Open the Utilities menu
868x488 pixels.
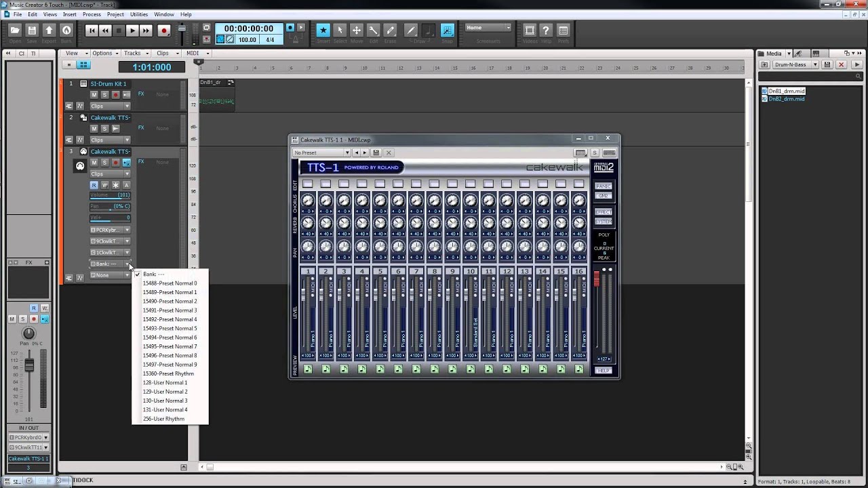pyautogui.click(x=139, y=14)
